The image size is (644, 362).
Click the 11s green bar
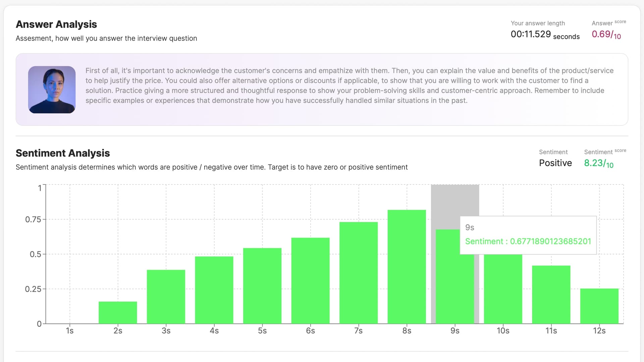click(x=551, y=294)
